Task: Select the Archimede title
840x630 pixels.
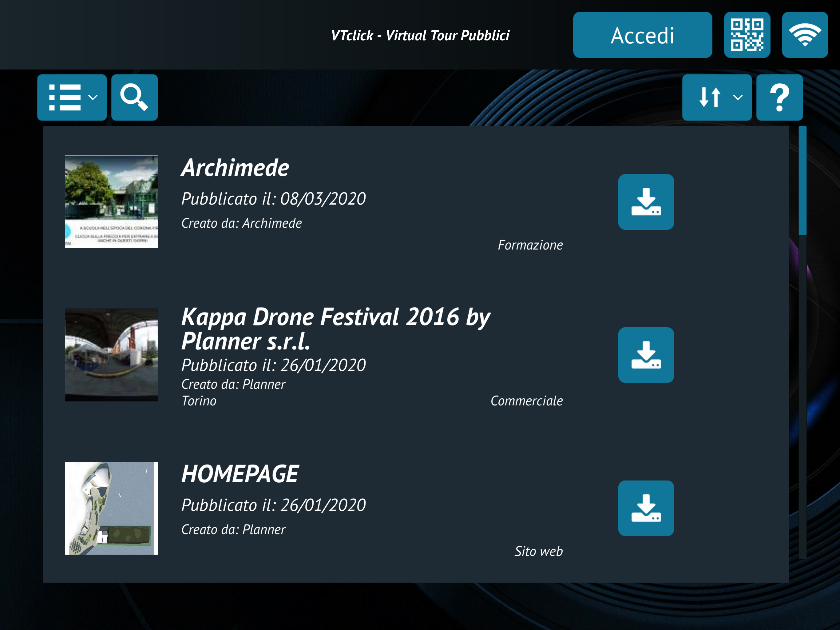Action: [235, 168]
